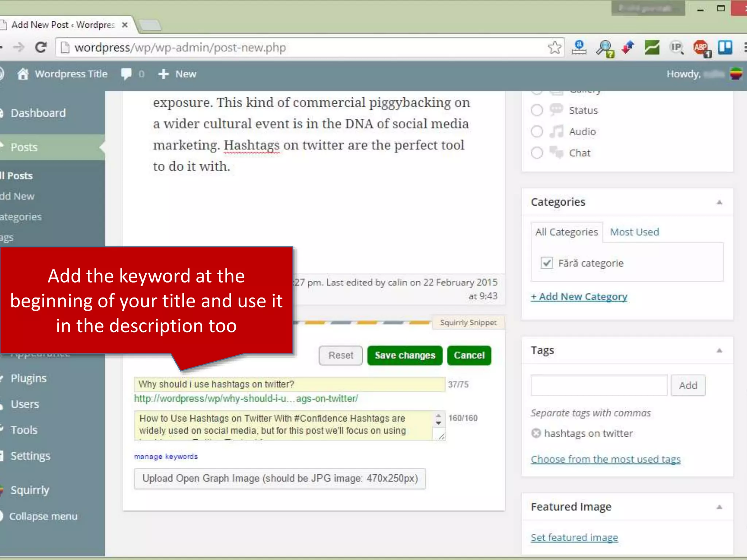
Task: Click the manage keywords link
Action: pos(166,456)
